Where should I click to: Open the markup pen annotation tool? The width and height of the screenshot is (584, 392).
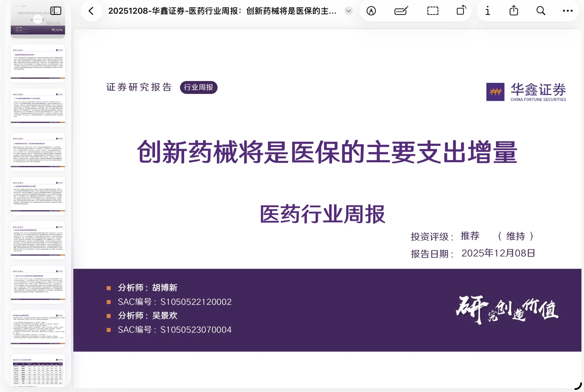tap(371, 11)
